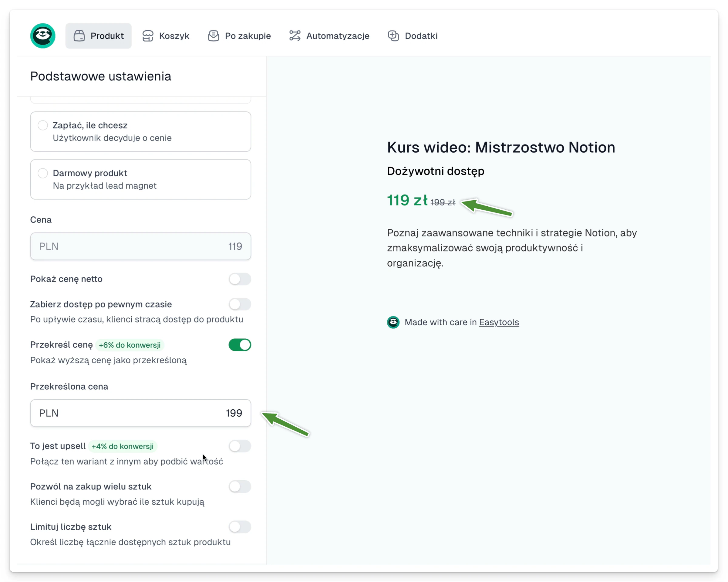Toggle Zabierz dostęp po pewnym czasie
Viewport: 728px width, 582px height.
pos(240,304)
